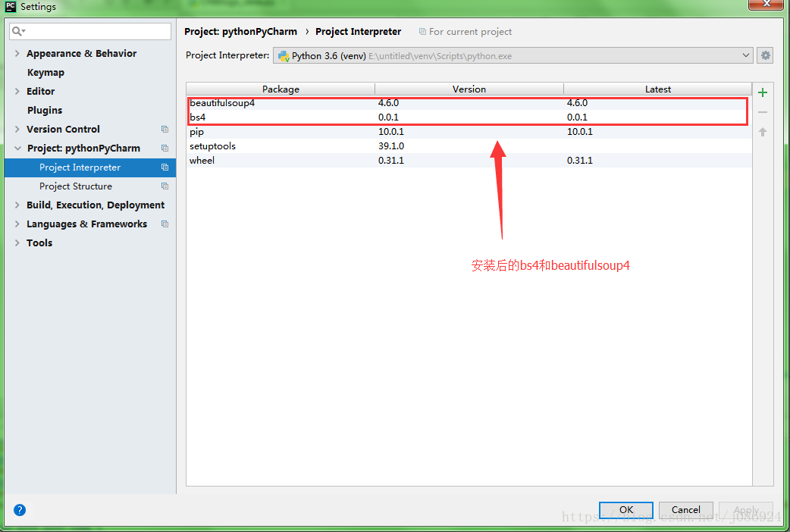Image resolution: width=790 pixels, height=532 pixels.
Task: Select the pip package row
Action: tap(469, 132)
